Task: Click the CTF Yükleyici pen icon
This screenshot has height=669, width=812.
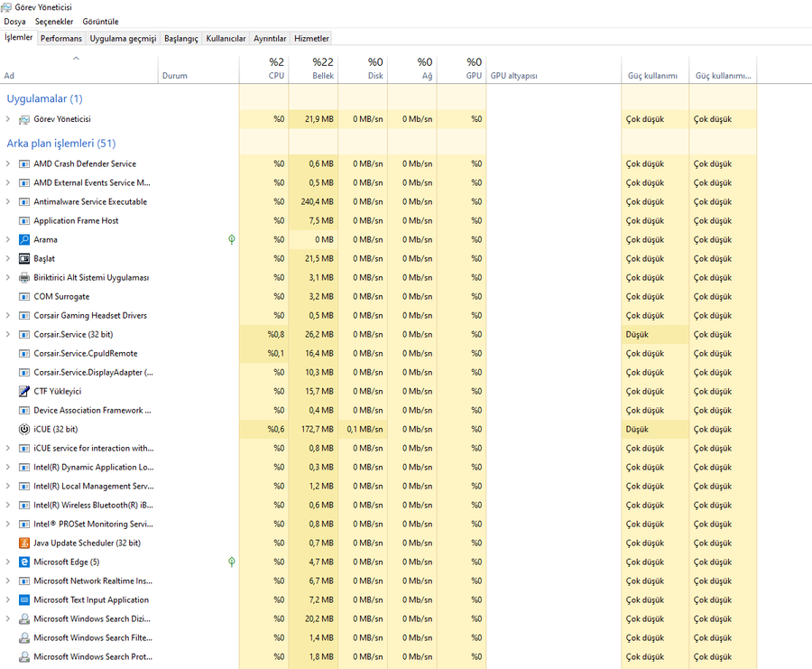Action: pyautogui.click(x=23, y=391)
